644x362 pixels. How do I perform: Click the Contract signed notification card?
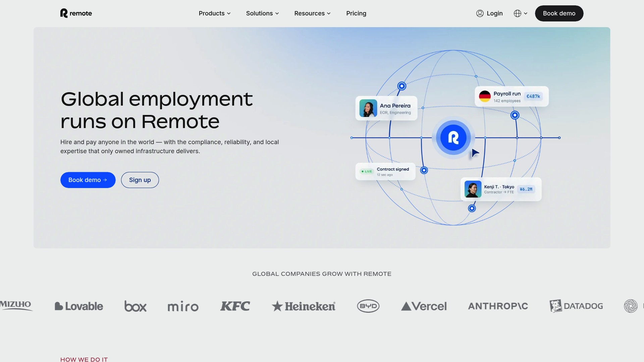click(385, 172)
